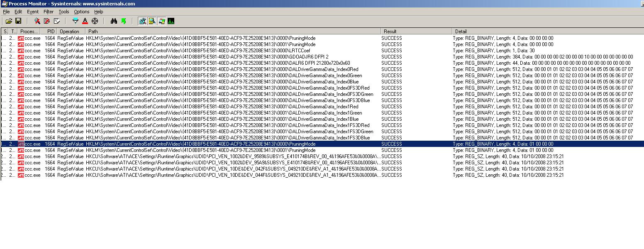This screenshot has height=249, width=644.
Task: Sort by the Operation column header
Action: [71, 31]
